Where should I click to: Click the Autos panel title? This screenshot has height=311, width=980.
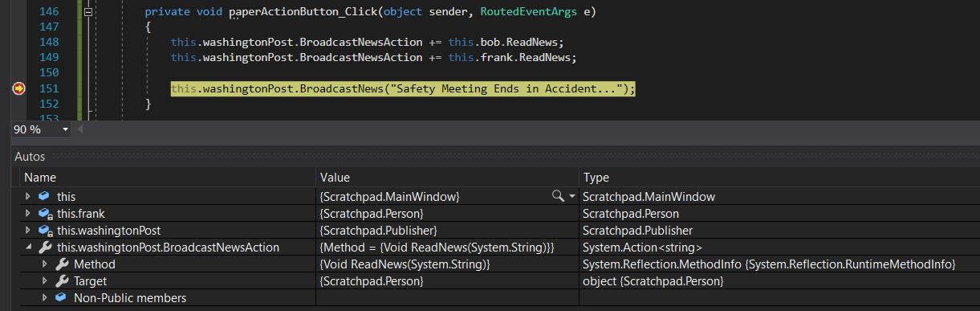pos(30,157)
